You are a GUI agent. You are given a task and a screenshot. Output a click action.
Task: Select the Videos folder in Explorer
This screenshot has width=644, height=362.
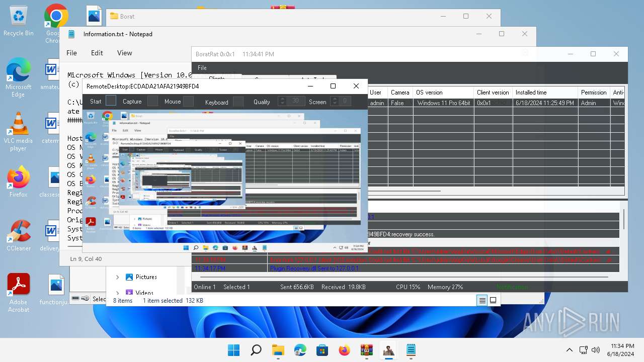pyautogui.click(x=144, y=293)
